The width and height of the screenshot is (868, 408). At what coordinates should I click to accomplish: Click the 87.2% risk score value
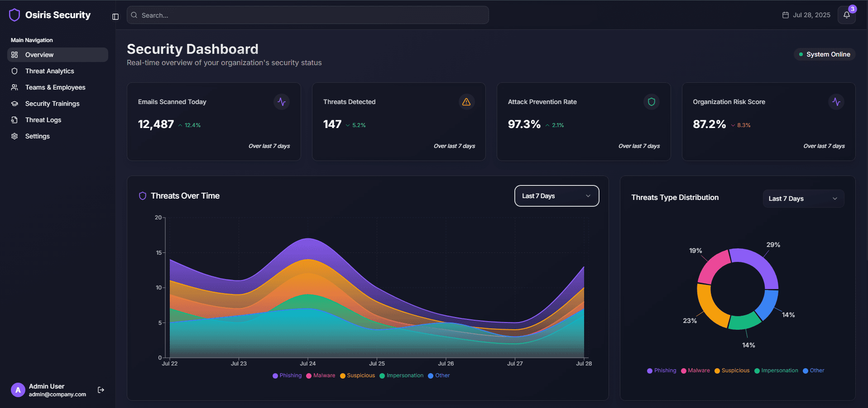point(710,124)
